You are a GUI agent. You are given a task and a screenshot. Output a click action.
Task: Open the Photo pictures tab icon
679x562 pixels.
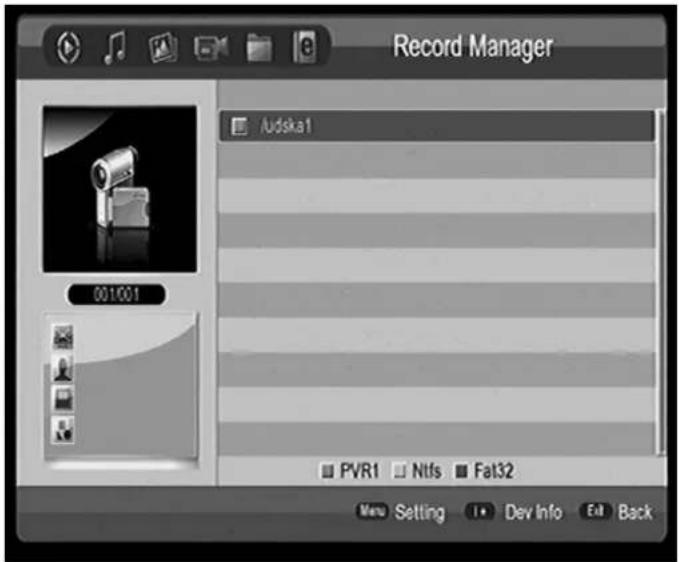(x=163, y=47)
